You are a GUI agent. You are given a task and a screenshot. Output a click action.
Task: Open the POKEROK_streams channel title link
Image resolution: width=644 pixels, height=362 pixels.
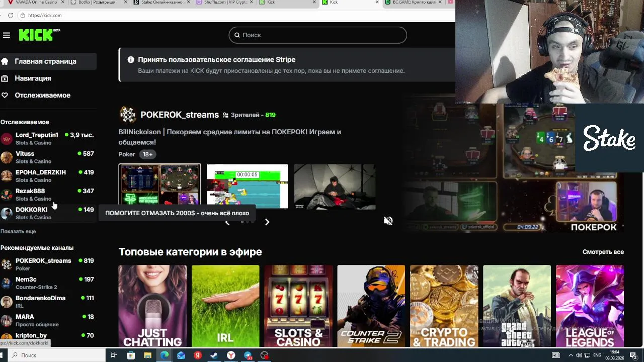point(180,115)
